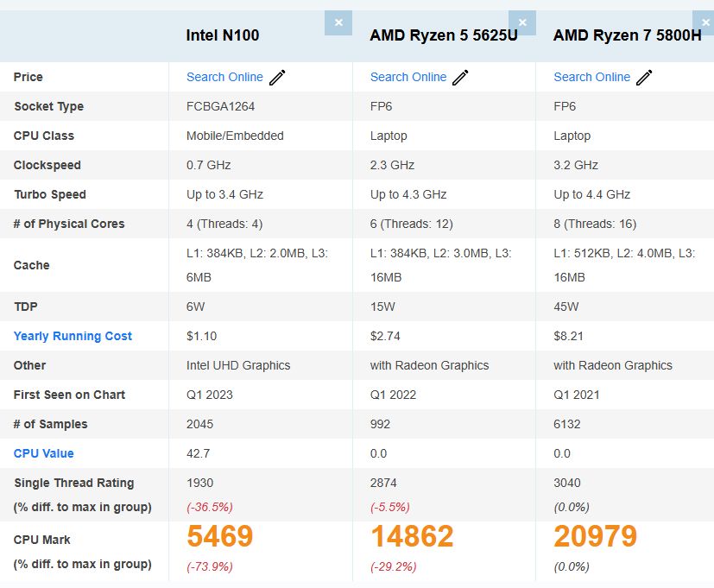Click the 3.2 GHz clockspeed value
The image size is (714, 588).
tap(576, 165)
